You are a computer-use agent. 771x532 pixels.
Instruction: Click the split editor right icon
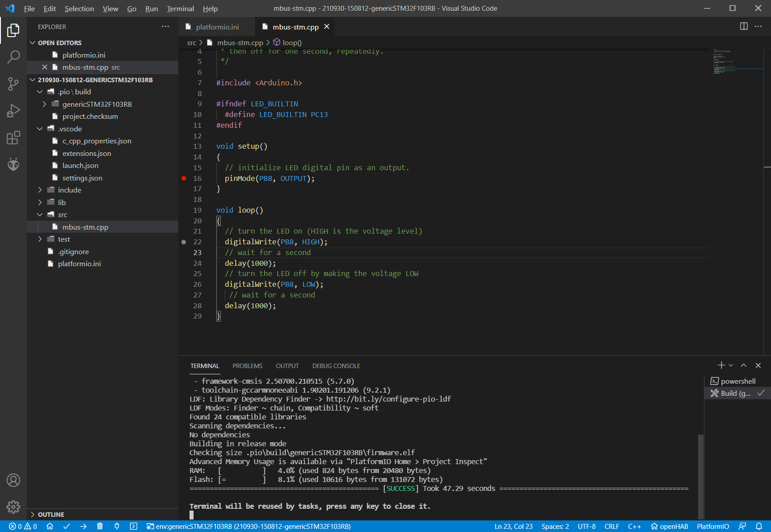point(744,26)
